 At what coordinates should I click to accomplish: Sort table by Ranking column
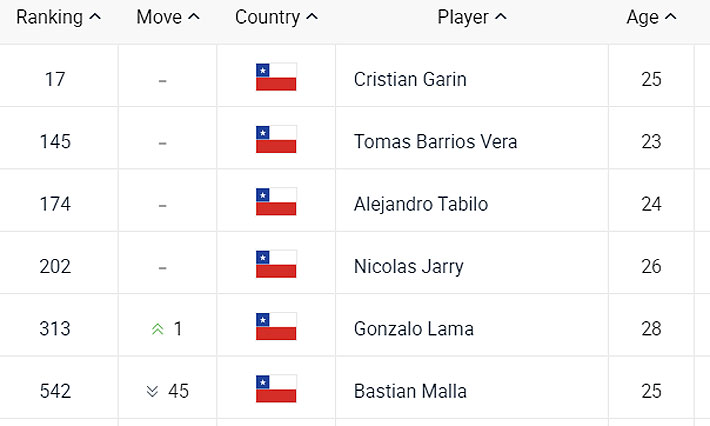58,17
